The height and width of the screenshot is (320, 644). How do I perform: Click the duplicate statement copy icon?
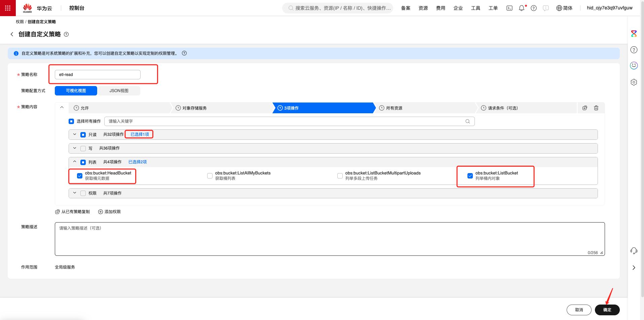(x=585, y=108)
